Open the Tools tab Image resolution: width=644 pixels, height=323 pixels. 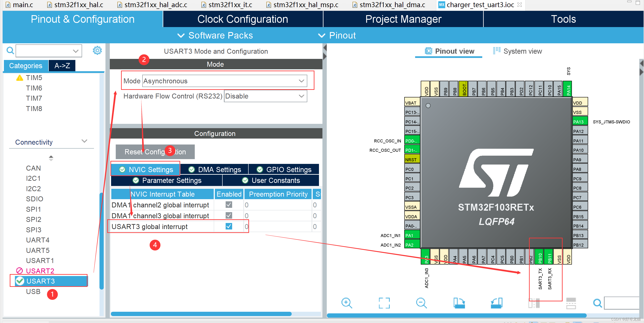click(x=563, y=19)
